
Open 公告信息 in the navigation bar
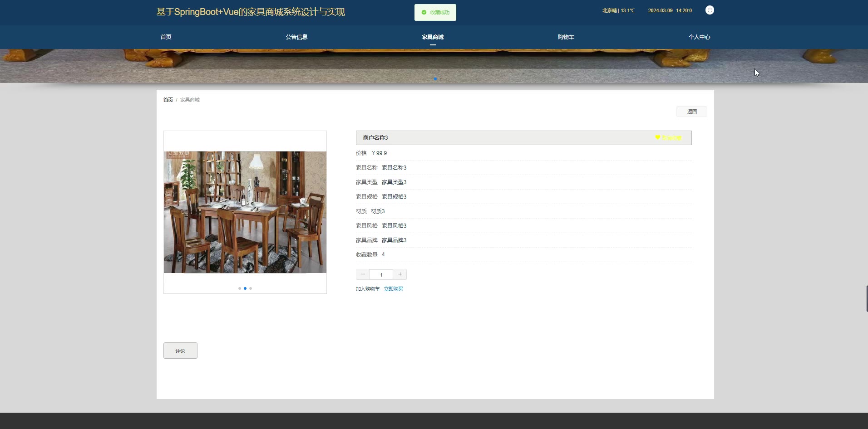coord(296,37)
